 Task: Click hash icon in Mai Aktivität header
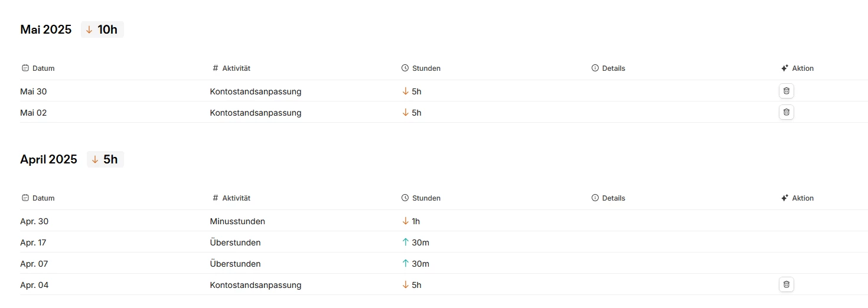click(x=216, y=68)
